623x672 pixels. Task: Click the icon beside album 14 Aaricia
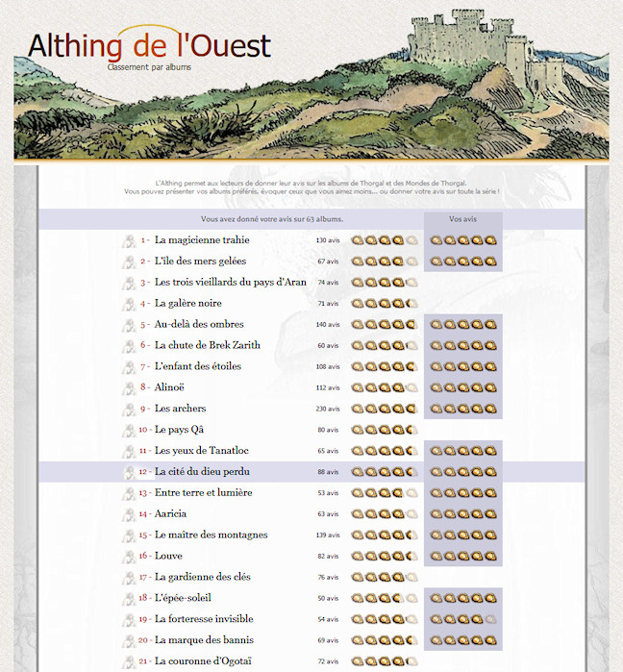(x=128, y=514)
